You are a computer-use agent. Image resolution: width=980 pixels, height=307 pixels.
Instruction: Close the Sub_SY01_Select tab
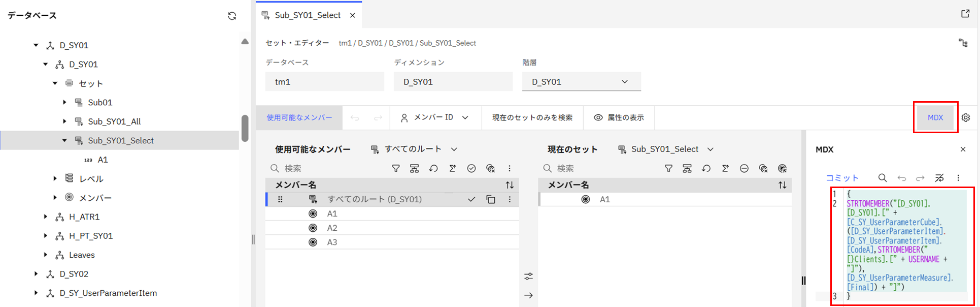[352, 15]
